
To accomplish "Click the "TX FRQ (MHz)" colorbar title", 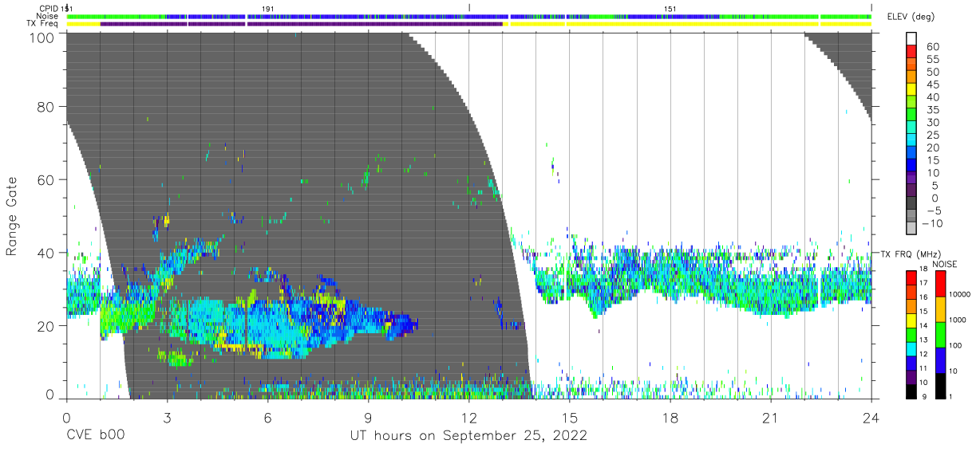I will (x=911, y=254).
